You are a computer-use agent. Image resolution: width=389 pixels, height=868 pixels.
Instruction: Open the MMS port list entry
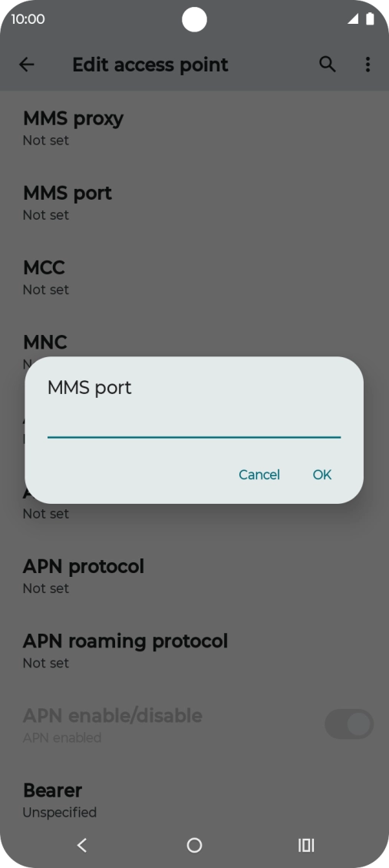click(195, 203)
